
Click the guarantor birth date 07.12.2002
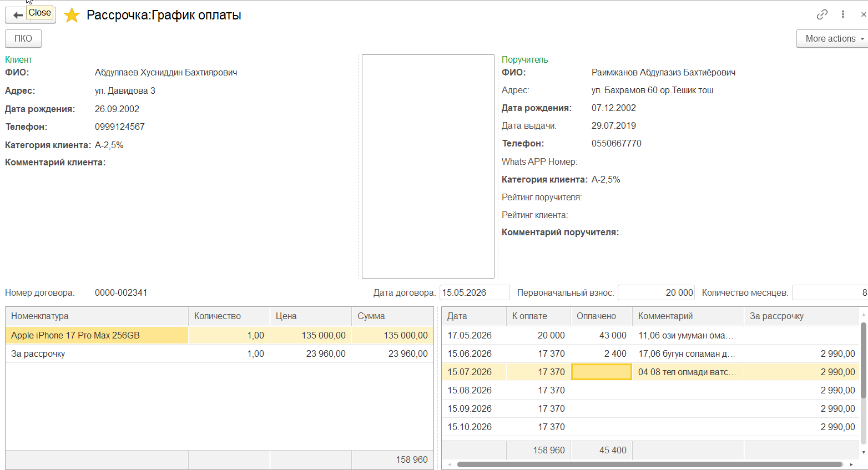[x=613, y=108]
